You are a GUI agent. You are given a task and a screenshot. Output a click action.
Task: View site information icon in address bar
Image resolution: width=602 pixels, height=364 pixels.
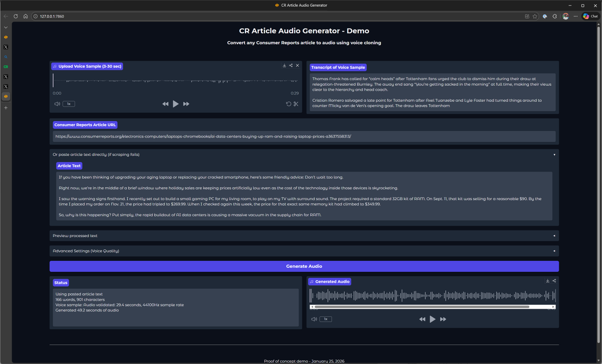click(x=36, y=16)
